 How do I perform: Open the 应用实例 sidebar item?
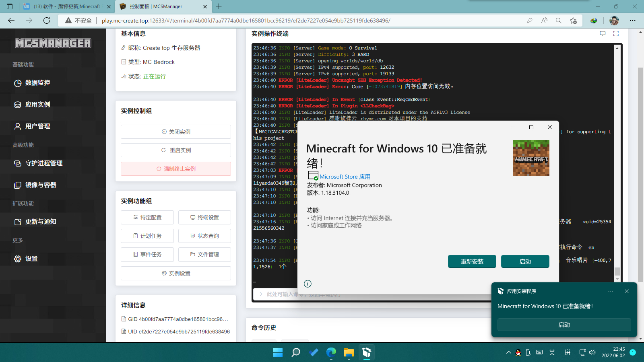[x=32, y=105]
